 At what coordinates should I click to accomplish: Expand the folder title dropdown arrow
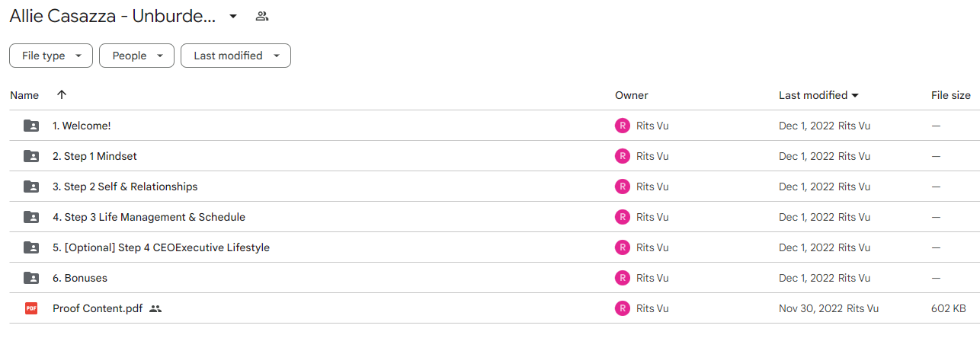coord(233,16)
